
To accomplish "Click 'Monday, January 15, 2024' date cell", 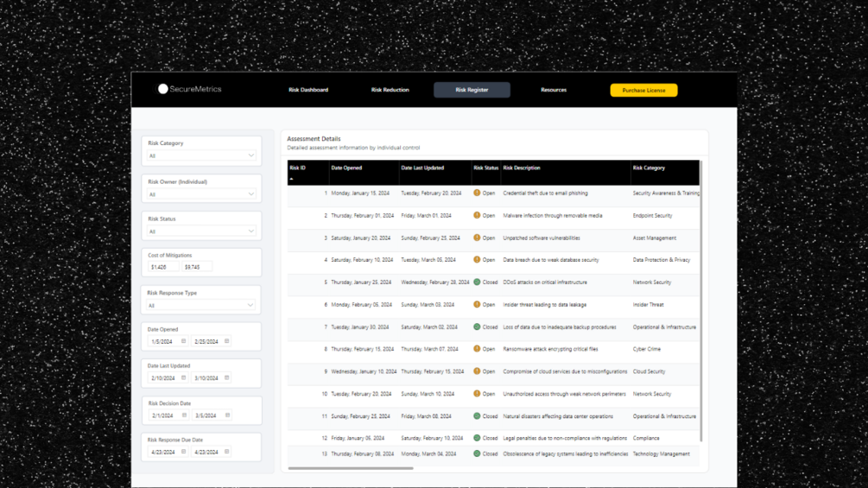I will [x=360, y=193].
